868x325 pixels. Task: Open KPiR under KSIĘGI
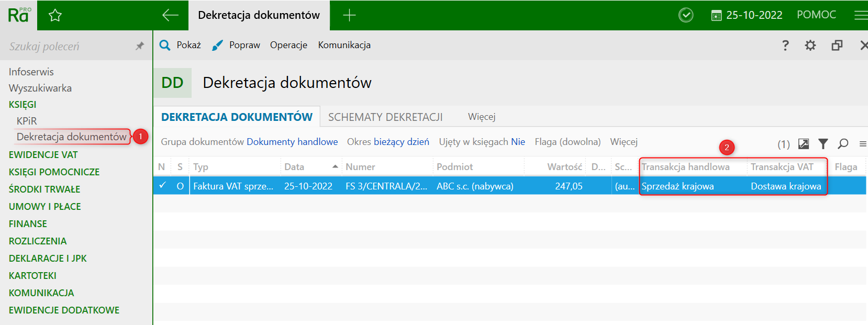(x=27, y=121)
